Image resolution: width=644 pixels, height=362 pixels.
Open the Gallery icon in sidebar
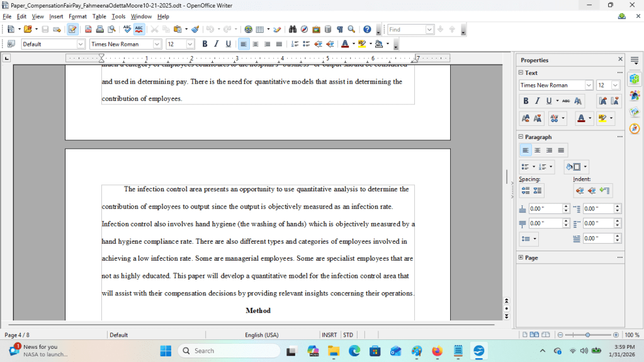635,96
